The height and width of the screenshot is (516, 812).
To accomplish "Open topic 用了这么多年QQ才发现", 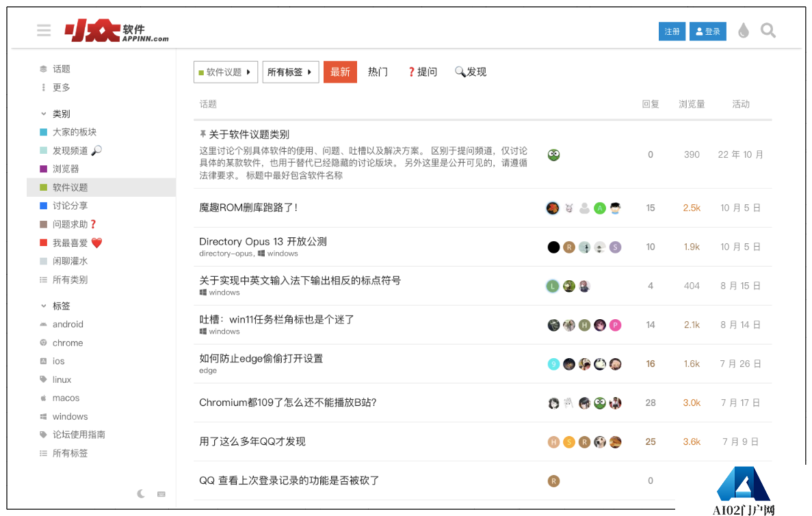I will tap(252, 442).
